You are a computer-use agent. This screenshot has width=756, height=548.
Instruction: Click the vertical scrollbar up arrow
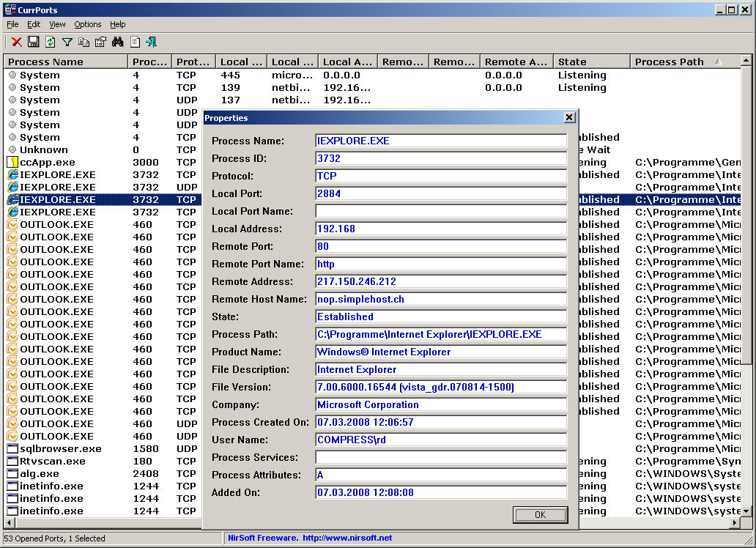[x=746, y=61]
